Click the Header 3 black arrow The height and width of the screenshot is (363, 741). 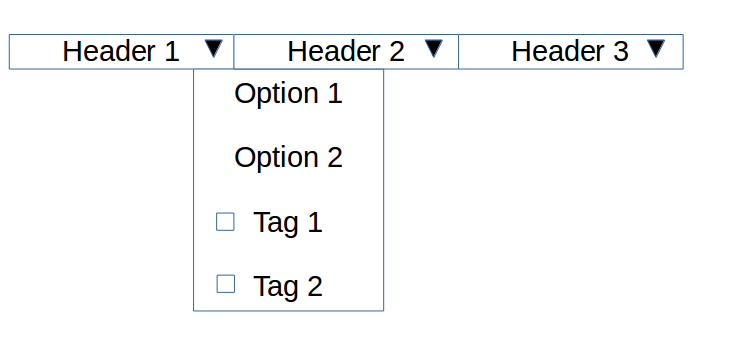point(656,49)
